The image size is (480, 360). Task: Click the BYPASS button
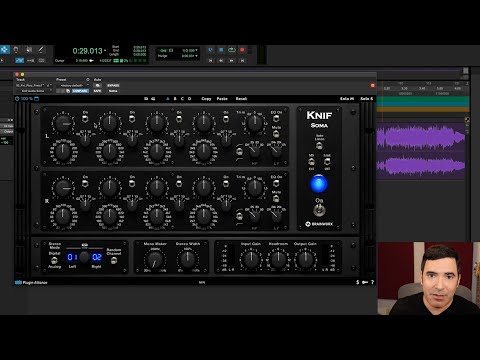click(113, 85)
